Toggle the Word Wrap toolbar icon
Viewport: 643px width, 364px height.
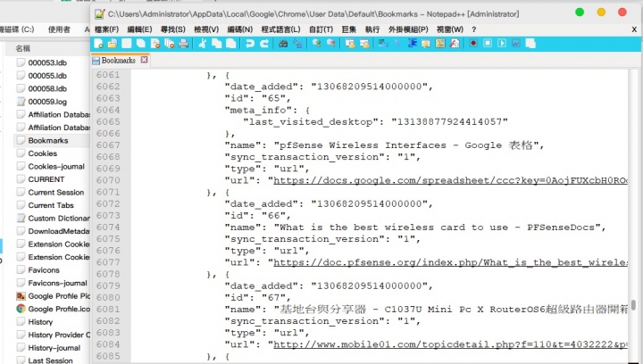click(383, 44)
